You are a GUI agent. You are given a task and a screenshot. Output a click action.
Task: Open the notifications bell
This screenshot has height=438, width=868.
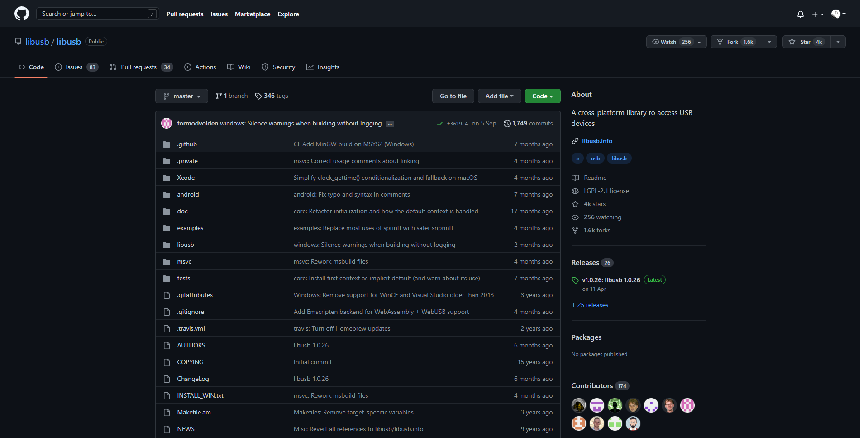coord(801,14)
